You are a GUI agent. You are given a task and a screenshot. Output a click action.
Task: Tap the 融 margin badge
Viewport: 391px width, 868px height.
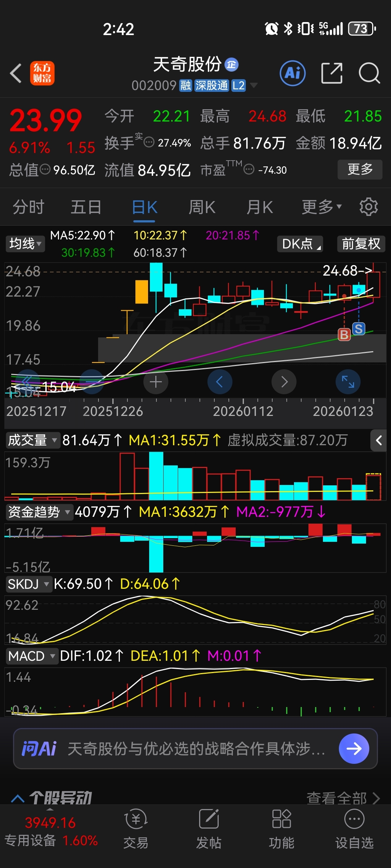coord(186,86)
